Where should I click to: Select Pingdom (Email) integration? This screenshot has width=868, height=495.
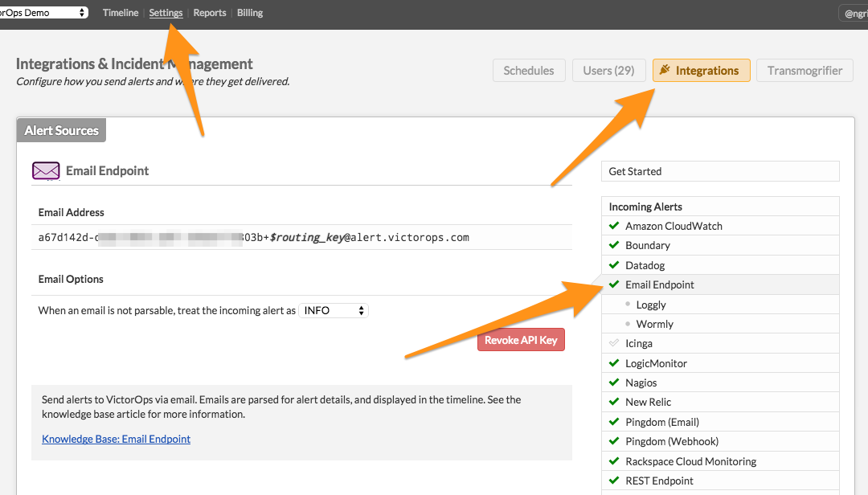pyautogui.click(x=720, y=421)
